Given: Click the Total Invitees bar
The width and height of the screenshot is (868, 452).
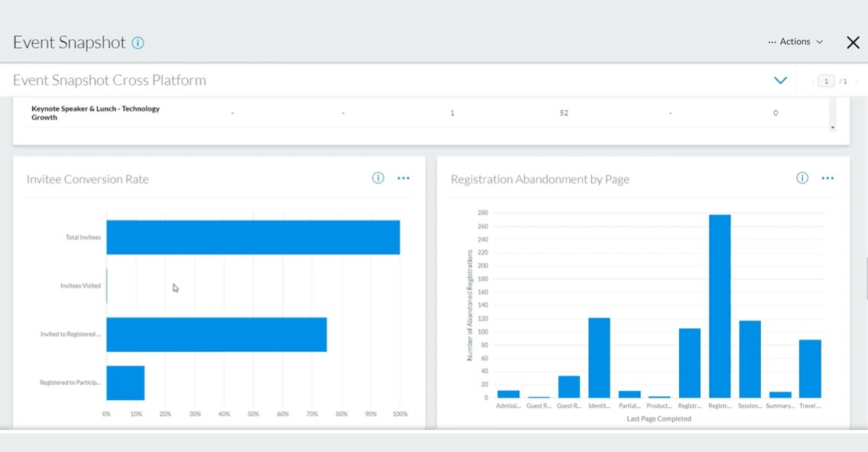Looking at the screenshot, I should click(x=252, y=237).
